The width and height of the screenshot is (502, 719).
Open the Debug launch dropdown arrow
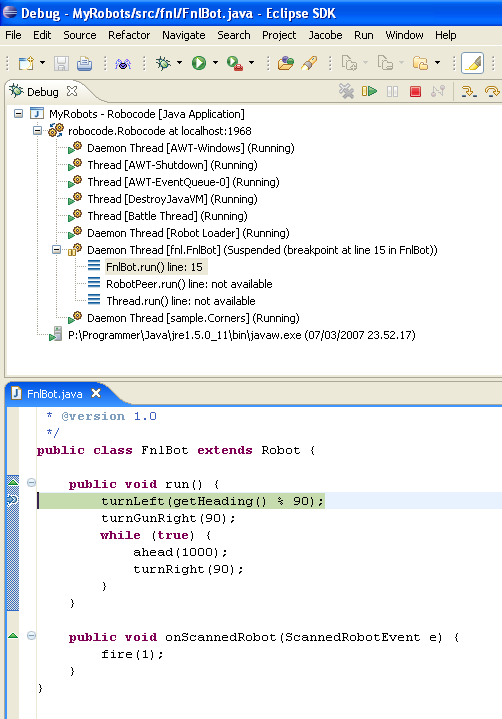(x=179, y=63)
